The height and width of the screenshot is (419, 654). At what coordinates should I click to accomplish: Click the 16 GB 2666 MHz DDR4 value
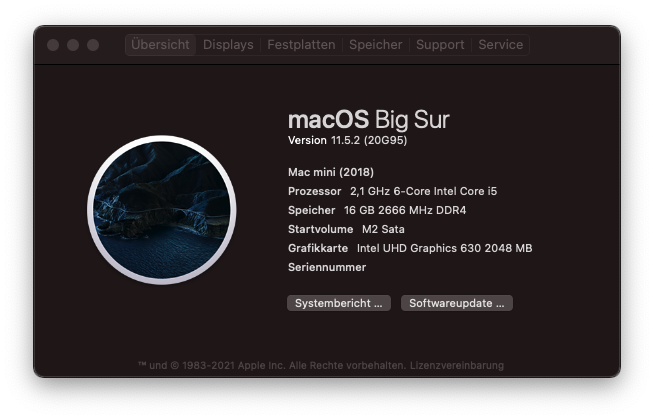[405, 210]
